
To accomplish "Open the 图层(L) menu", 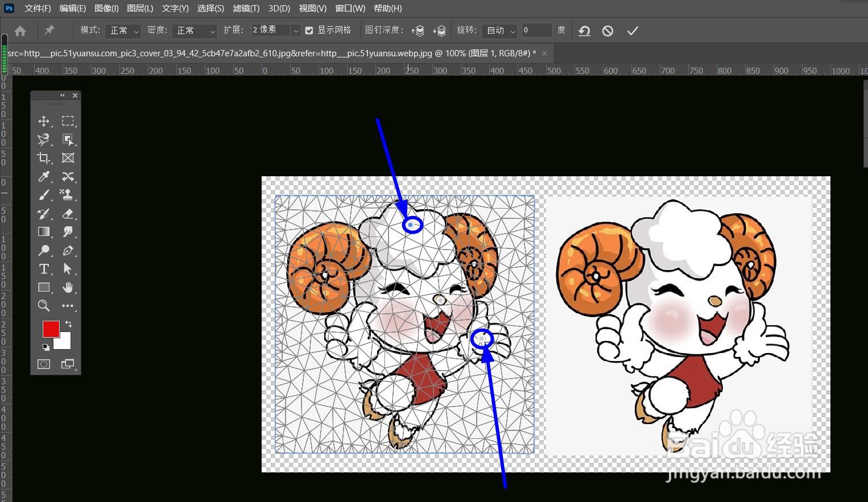I will point(140,8).
